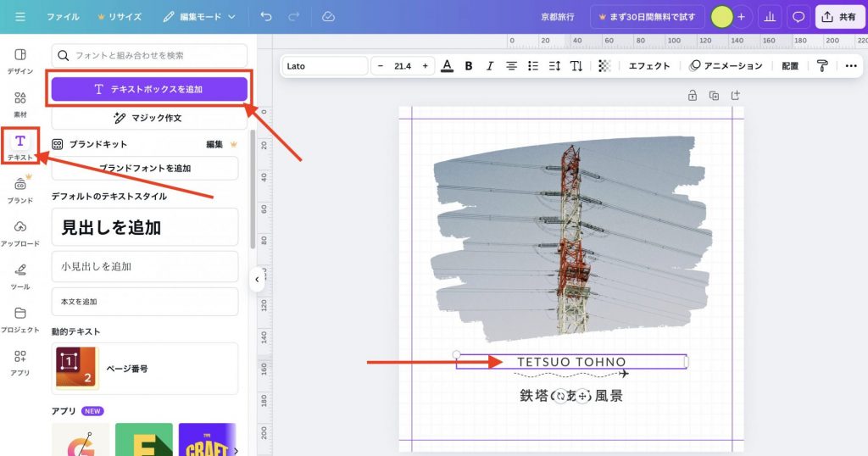Open the hamburger main menu
The height and width of the screenshot is (456, 868).
(20, 17)
